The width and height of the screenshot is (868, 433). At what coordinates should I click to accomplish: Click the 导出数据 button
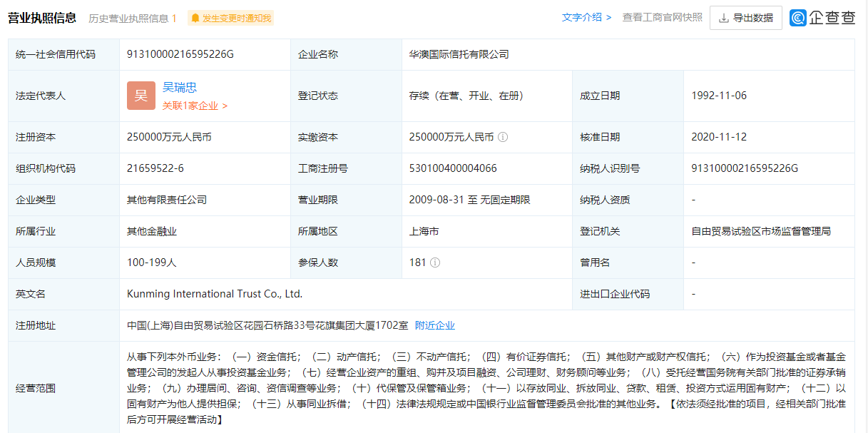[x=745, y=18]
